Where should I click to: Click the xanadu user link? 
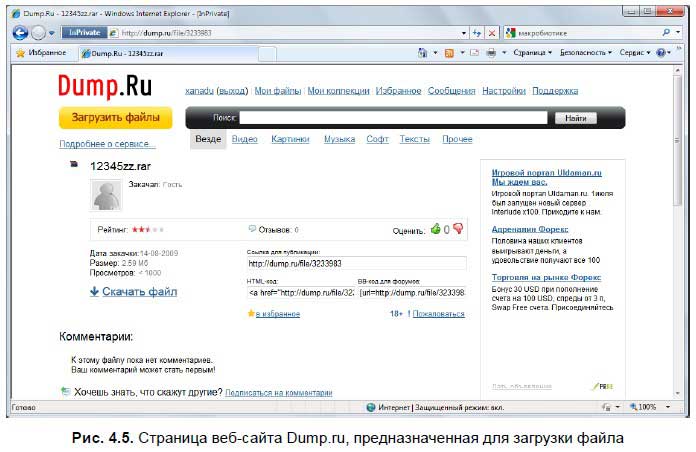pos(199,91)
